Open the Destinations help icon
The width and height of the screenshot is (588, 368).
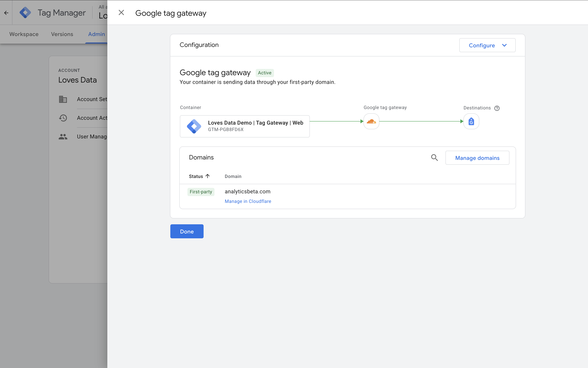tap(497, 108)
